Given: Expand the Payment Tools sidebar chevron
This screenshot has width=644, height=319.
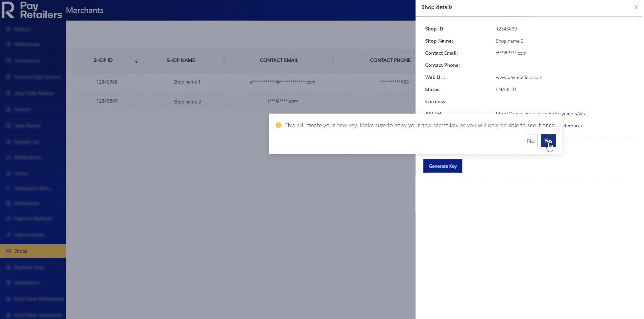Looking at the screenshot, I should click(58, 267).
